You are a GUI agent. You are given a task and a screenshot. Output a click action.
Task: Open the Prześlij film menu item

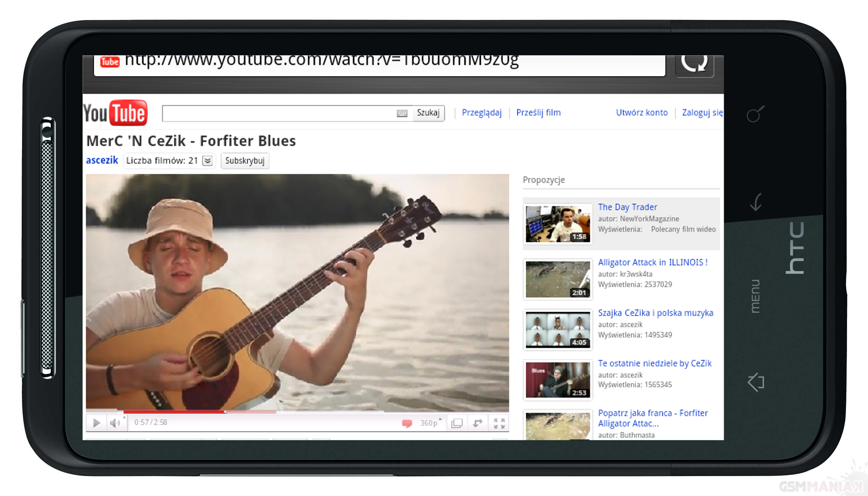pos(538,113)
